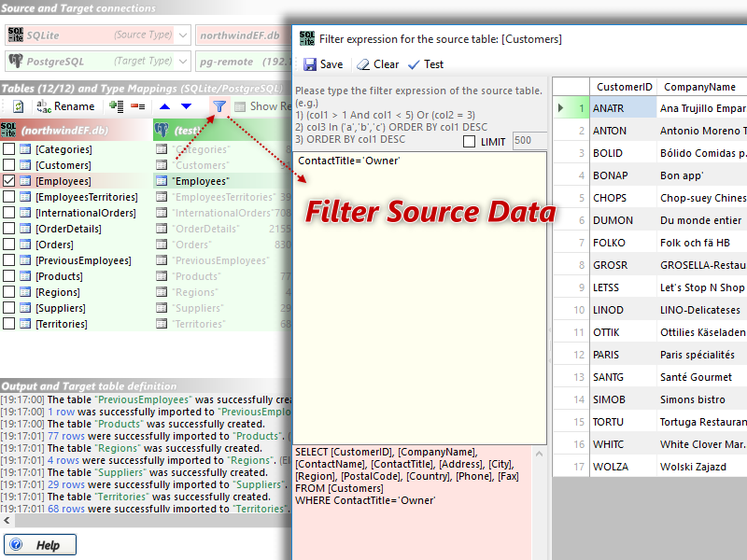Clear the filter expression
This screenshot has width=747, height=560.
378,64
